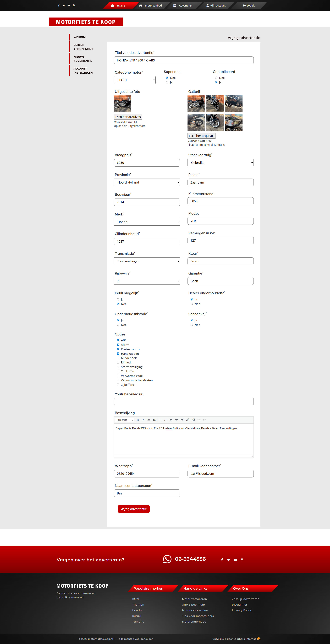This screenshot has height=644, width=330.
Task: Toggle bold formatting in description editor
Action: coord(138,420)
